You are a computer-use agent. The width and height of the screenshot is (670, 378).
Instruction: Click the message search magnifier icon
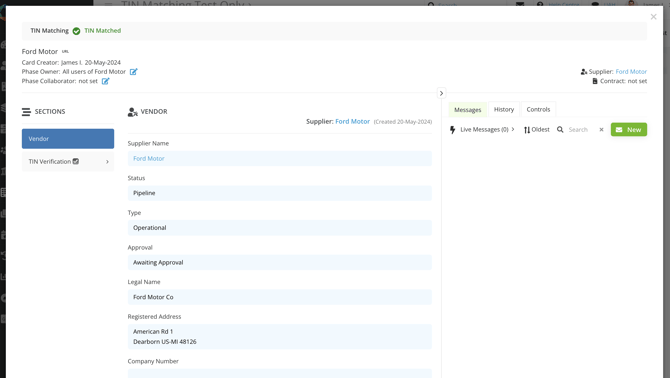pyautogui.click(x=560, y=129)
